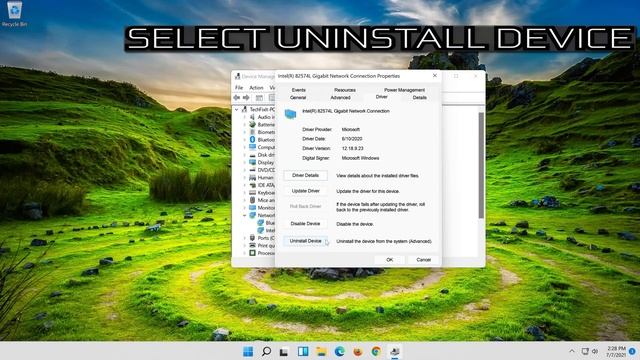Open the Advanced tab
Viewport: 640px width, 360px height.
(340, 98)
